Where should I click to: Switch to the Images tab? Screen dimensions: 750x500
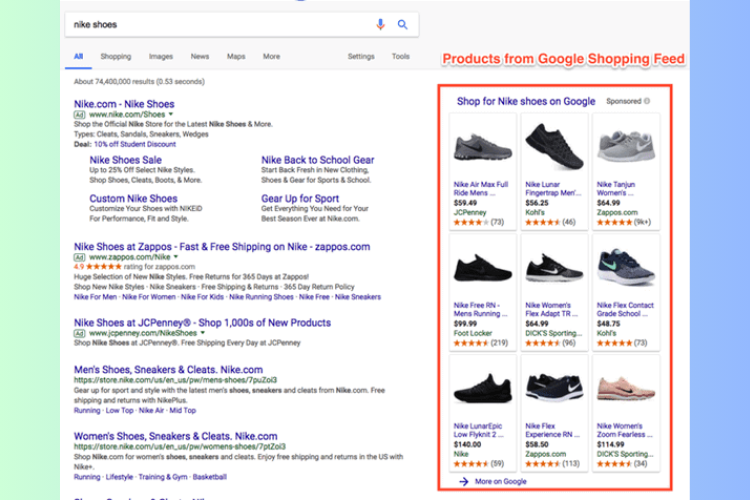pyautogui.click(x=161, y=56)
